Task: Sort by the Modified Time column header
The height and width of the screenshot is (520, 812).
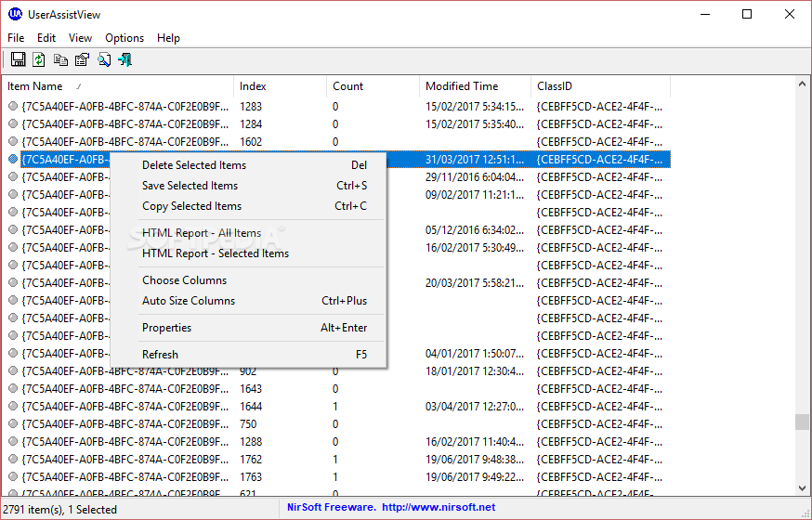Action: (x=476, y=86)
